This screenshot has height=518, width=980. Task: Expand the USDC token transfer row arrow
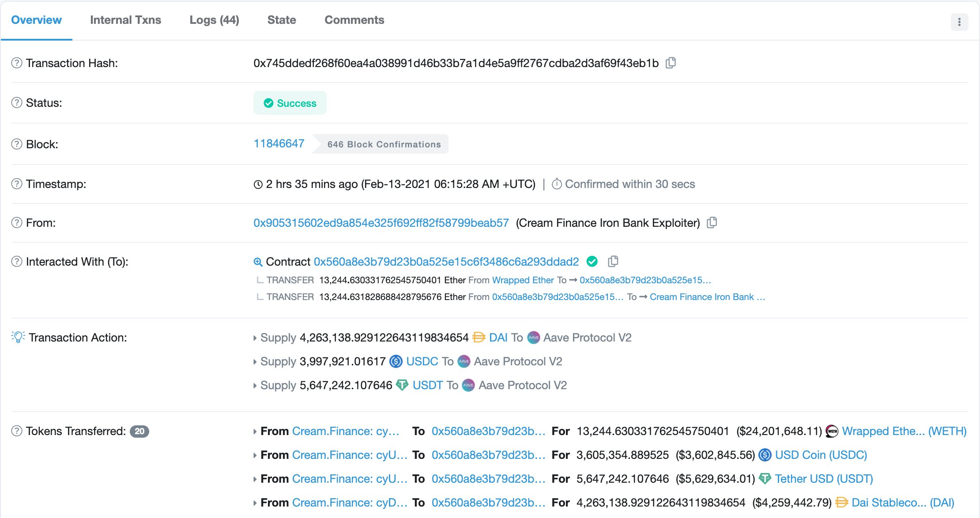click(x=255, y=455)
